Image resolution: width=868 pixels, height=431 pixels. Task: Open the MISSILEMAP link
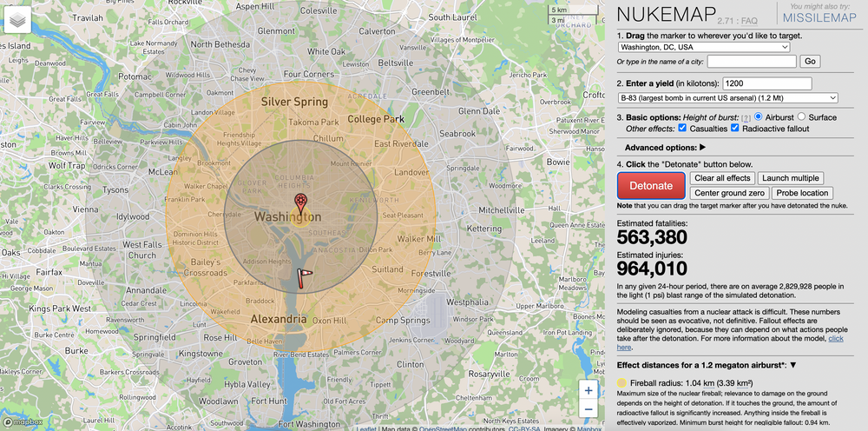819,18
